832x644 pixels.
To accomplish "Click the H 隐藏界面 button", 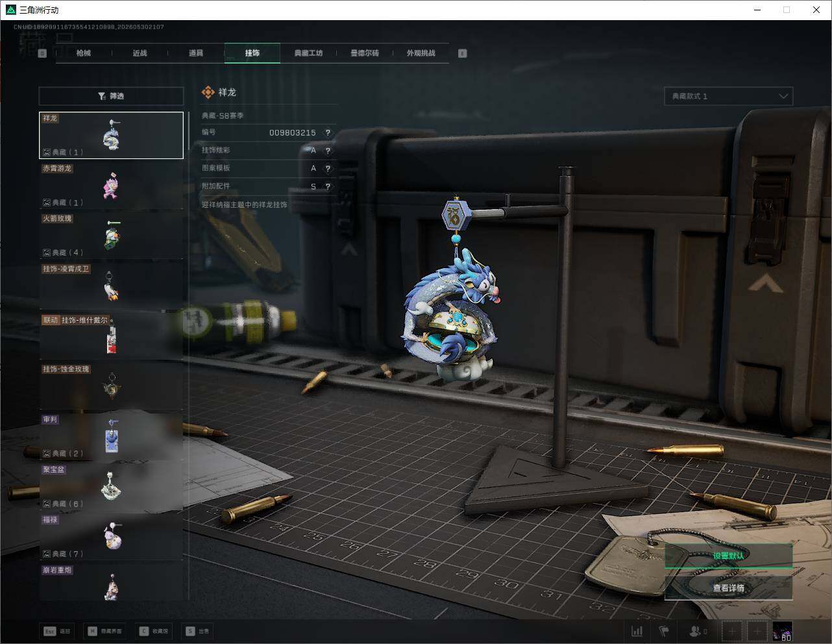I will (105, 631).
